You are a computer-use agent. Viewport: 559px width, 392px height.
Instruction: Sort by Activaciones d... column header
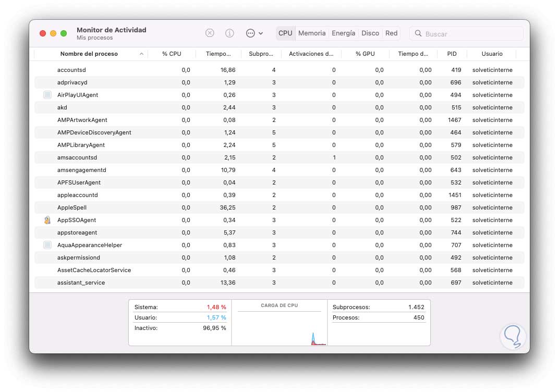(311, 54)
